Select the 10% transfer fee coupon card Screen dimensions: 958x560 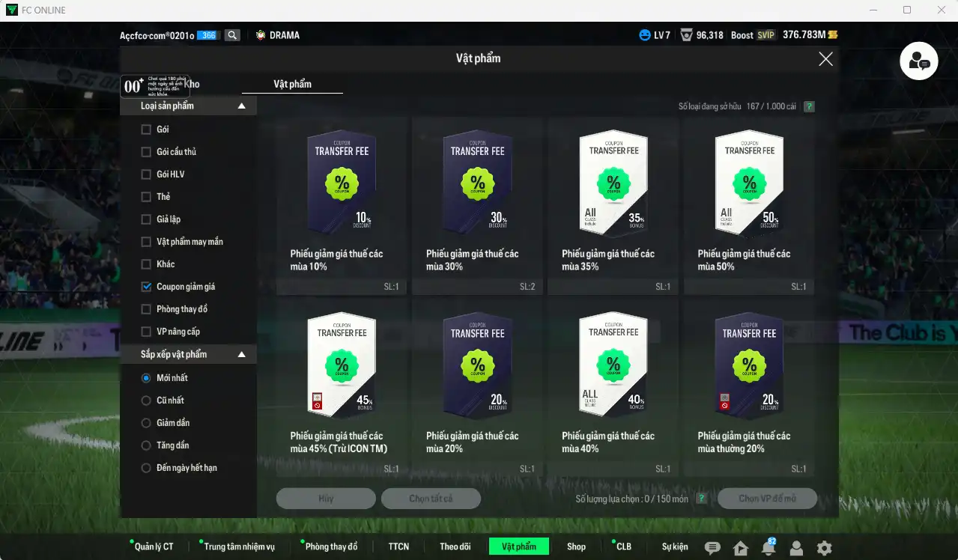tap(342, 206)
